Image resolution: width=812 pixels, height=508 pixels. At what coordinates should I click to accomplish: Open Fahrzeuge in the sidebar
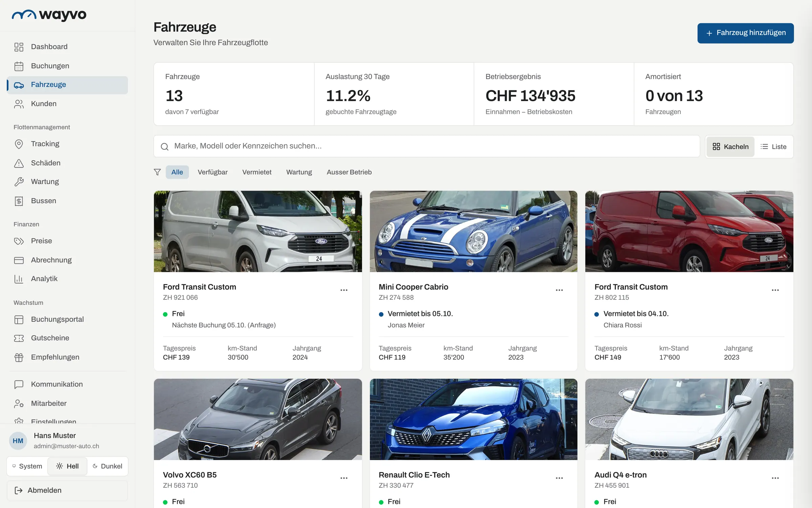point(67,85)
